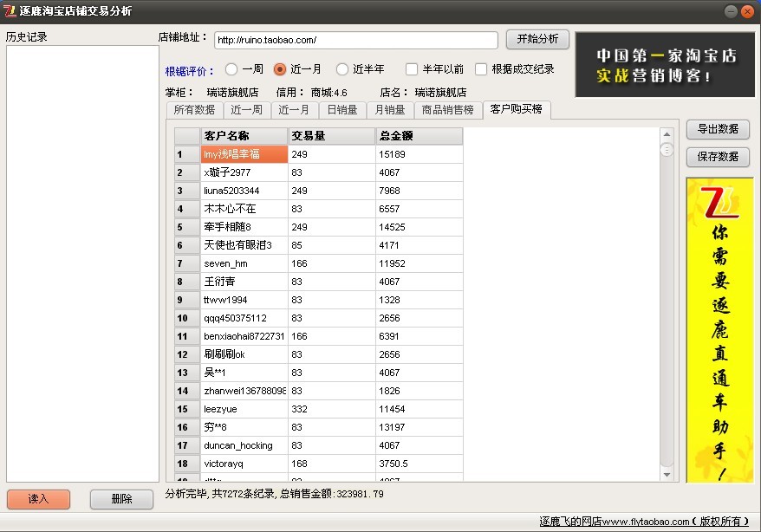
Task: Open the flytaobao.com link at bottom
Action: click(644, 522)
